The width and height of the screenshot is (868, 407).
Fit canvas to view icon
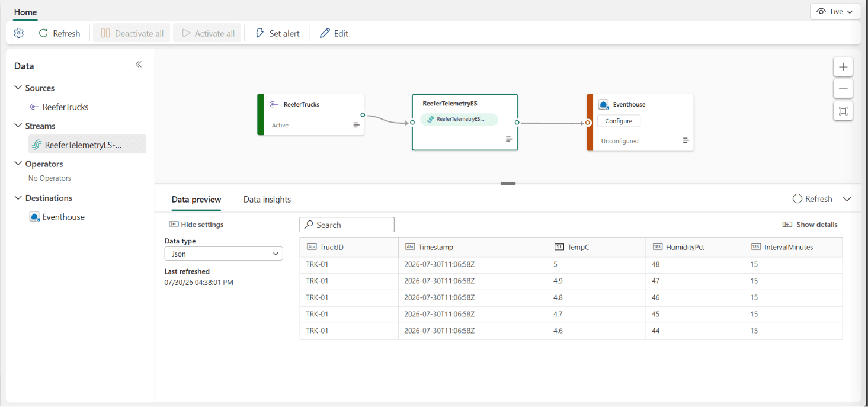(x=843, y=111)
